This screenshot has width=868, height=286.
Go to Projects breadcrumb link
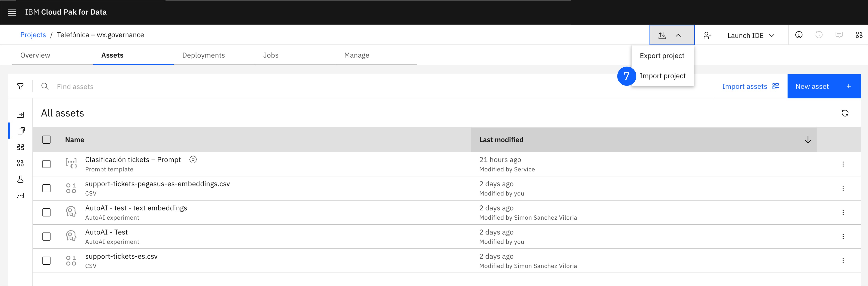33,35
